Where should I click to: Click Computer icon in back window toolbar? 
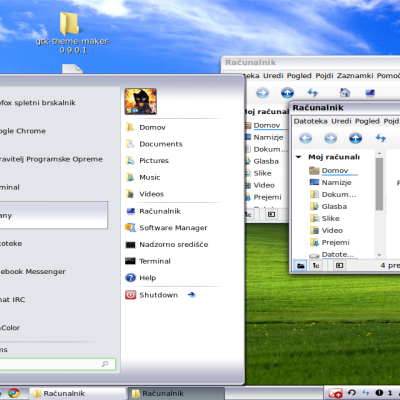(x=370, y=93)
